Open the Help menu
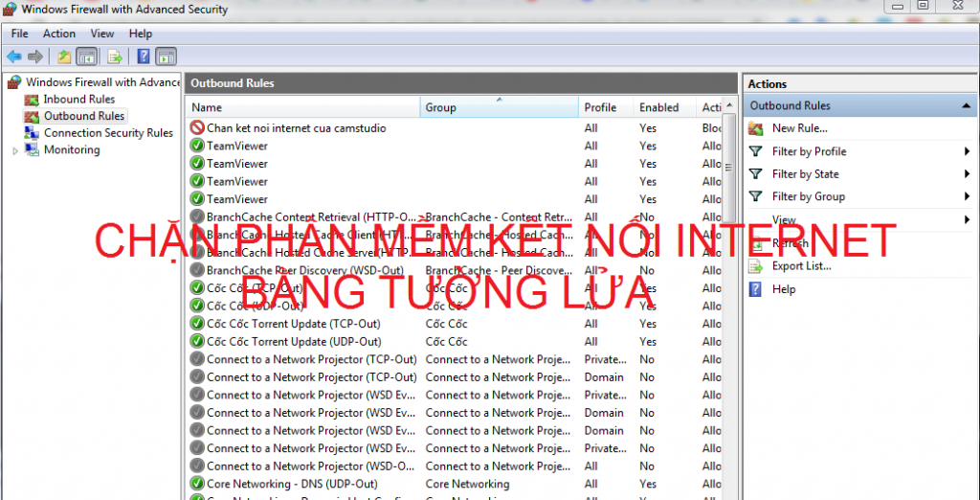This screenshot has height=500, width=980. coord(141,34)
